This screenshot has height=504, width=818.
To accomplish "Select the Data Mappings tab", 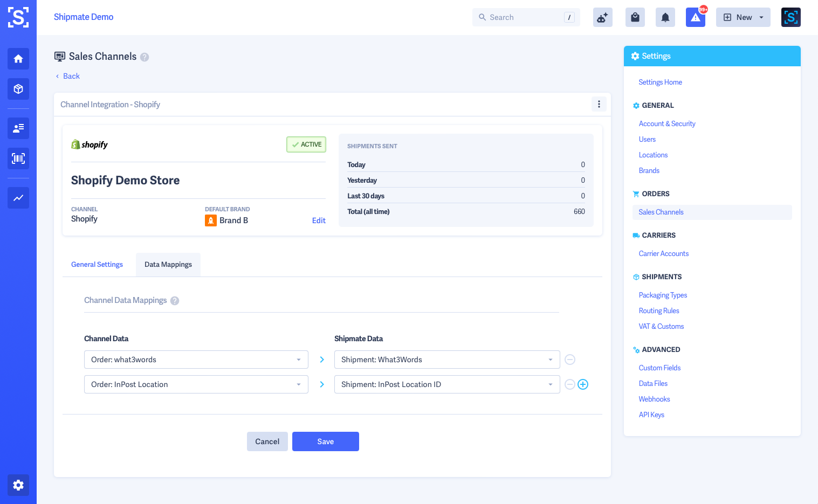I will pyautogui.click(x=168, y=264).
